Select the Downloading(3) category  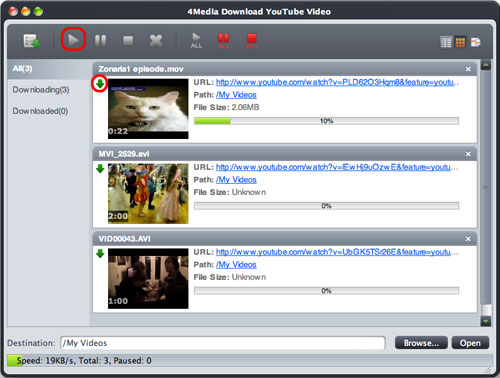tap(49, 90)
